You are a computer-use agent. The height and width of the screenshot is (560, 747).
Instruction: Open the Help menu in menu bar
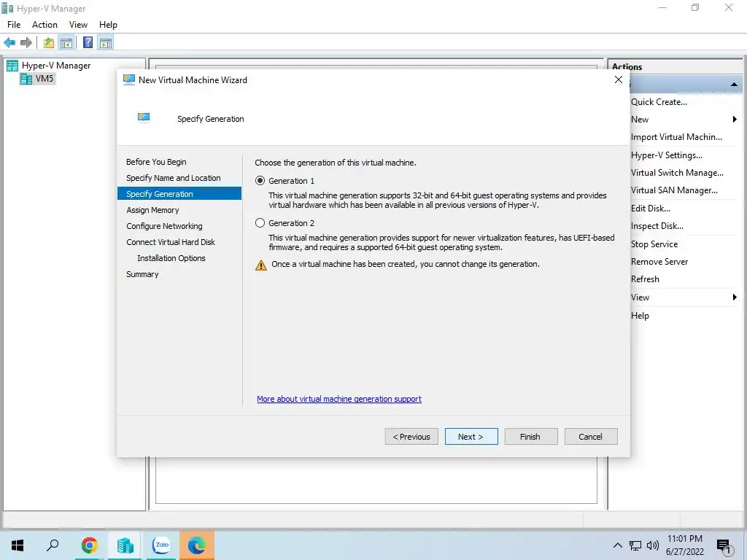(x=108, y=25)
